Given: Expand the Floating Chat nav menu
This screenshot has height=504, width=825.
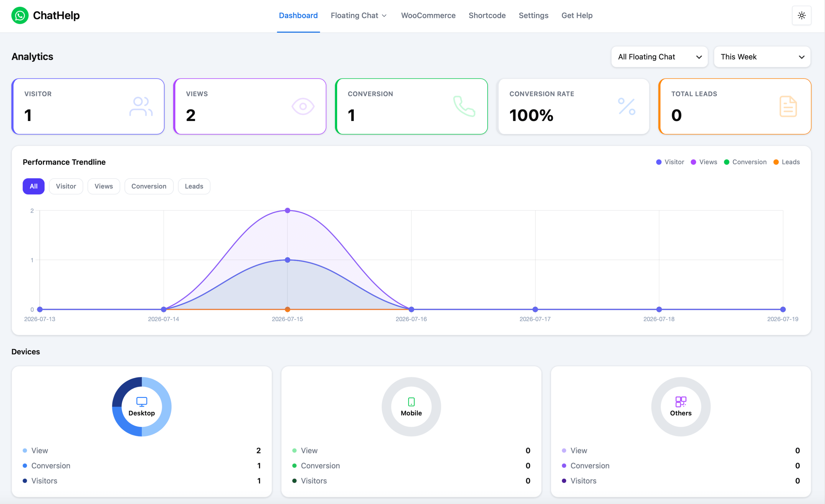Looking at the screenshot, I should click(x=359, y=15).
